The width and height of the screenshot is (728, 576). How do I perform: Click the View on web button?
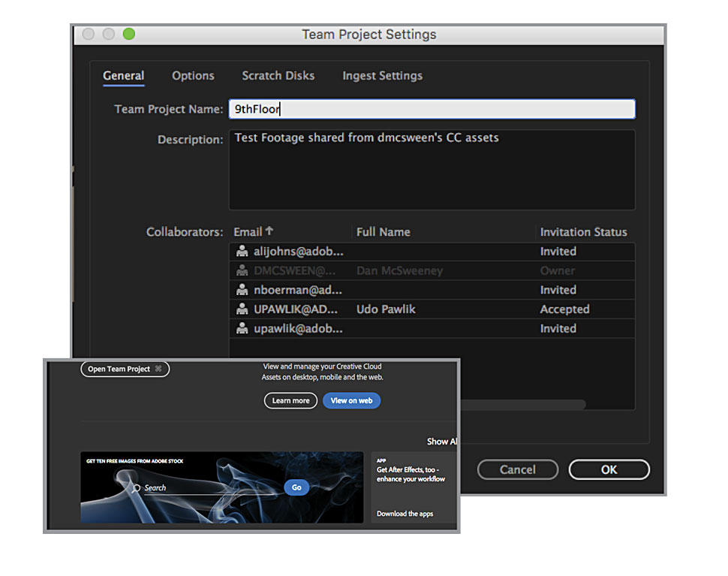[x=351, y=400]
